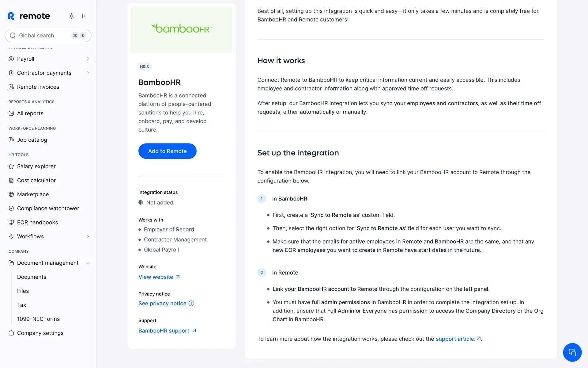Expand Contractor payments chevron
Image resolution: width=588 pixels, height=368 pixels.
tap(88, 73)
